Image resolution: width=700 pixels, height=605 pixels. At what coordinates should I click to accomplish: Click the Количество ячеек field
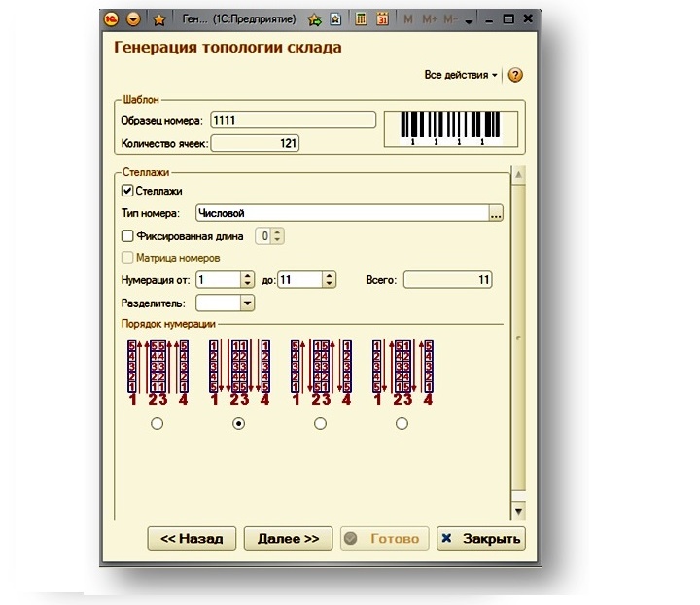255,143
